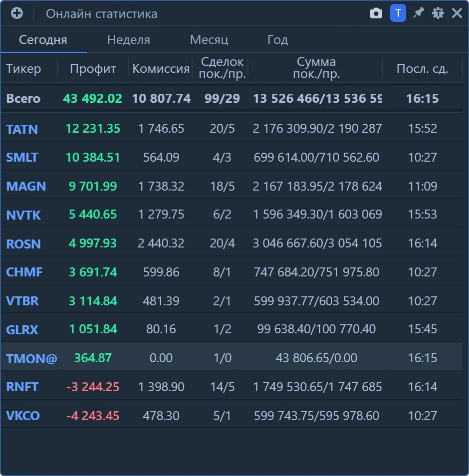
Task: Toggle the blue T button
Action: 398,13
